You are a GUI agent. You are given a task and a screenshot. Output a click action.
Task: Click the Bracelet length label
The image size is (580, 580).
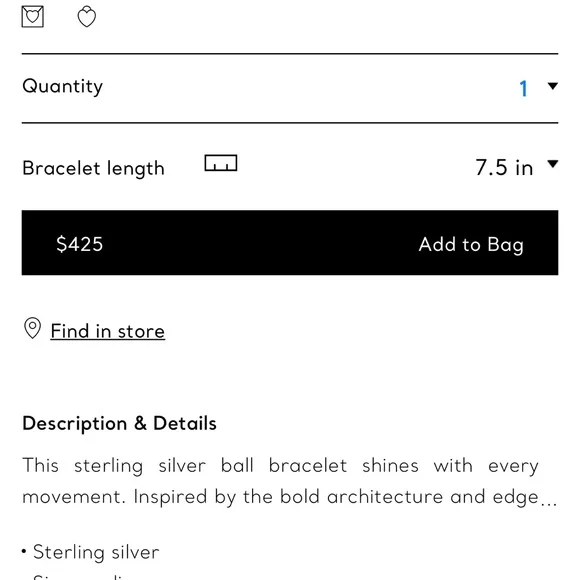[x=94, y=169]
